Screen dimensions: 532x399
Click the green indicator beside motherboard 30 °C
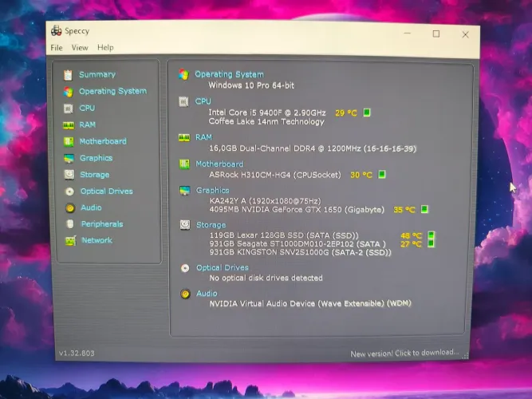tap(382, 175)
